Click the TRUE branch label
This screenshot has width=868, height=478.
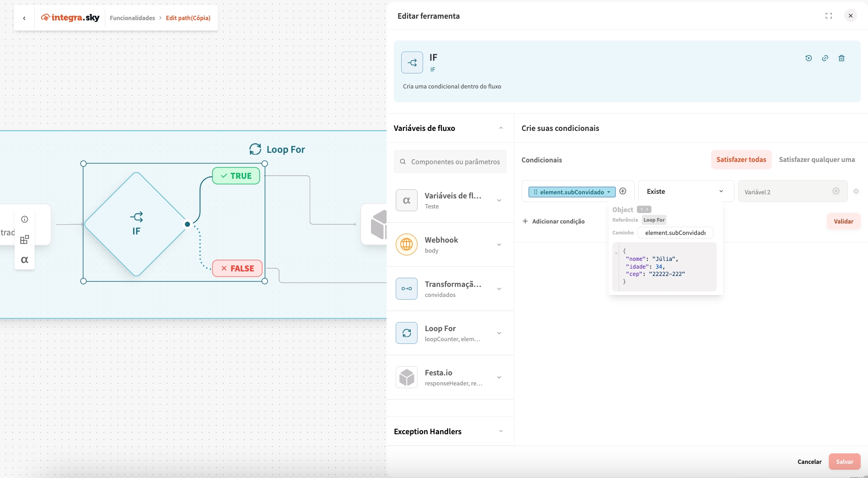coord(236,176)
